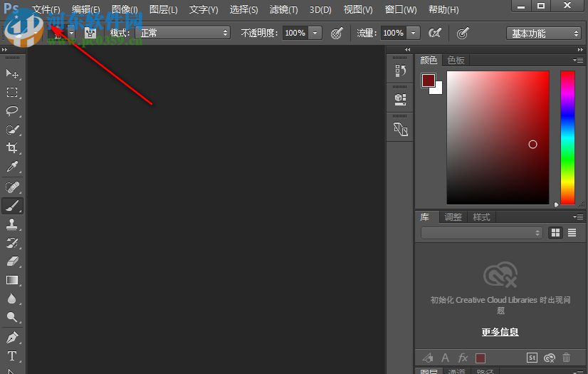This screenshot has width=588, height=374.
Task: Select the Brush tool in toolbox
Action: click(12, 206)
